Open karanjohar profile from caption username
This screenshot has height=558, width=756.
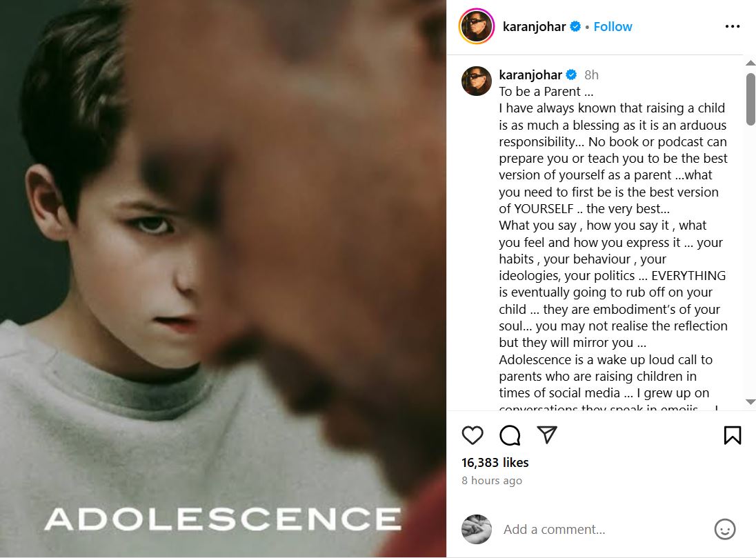point(530,74)
